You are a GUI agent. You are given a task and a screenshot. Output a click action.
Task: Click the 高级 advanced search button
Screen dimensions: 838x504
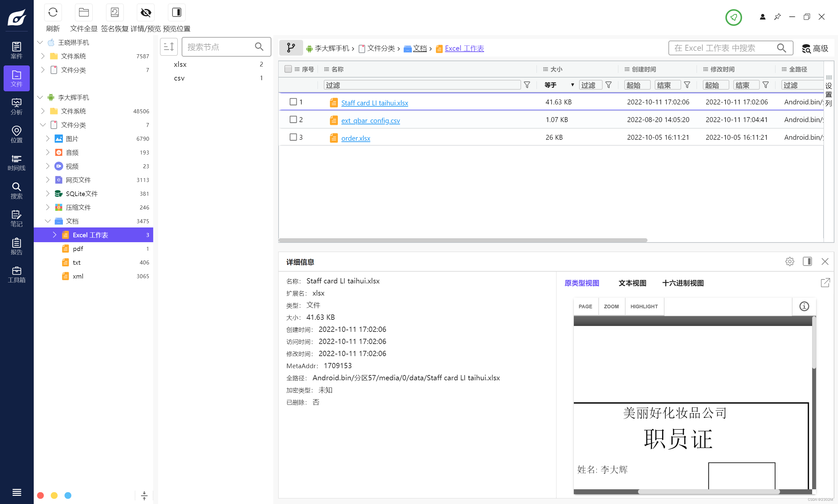[815, 48]
